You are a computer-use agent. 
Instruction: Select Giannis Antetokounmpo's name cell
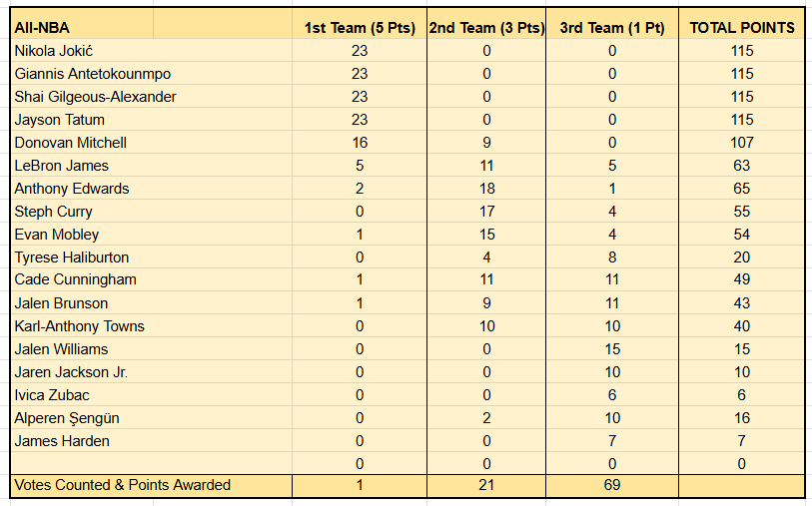click(151, 74)
